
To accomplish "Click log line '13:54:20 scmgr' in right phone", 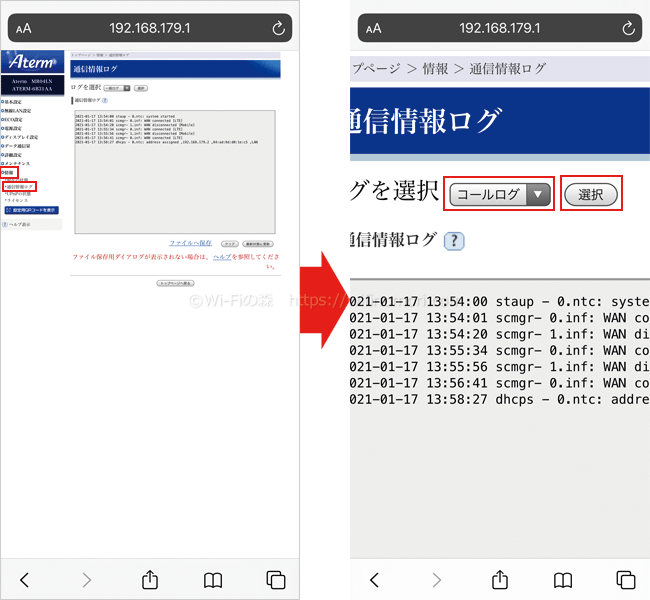I will (x=500, y=334).
